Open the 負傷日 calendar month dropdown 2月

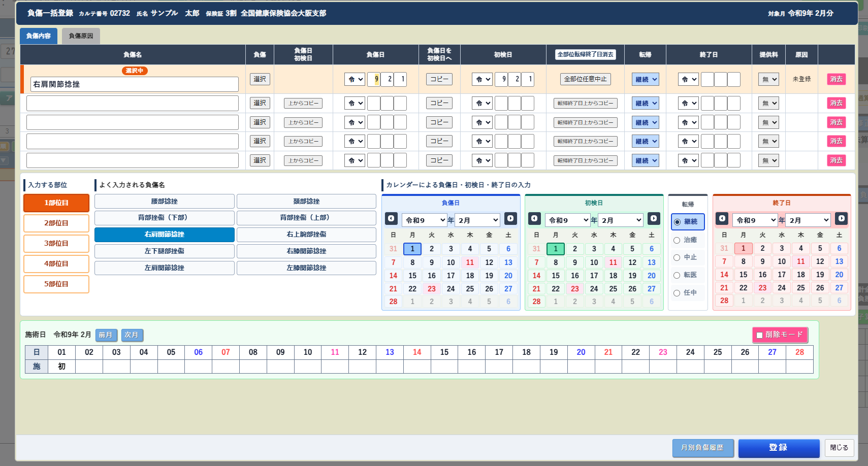[477, 220]
